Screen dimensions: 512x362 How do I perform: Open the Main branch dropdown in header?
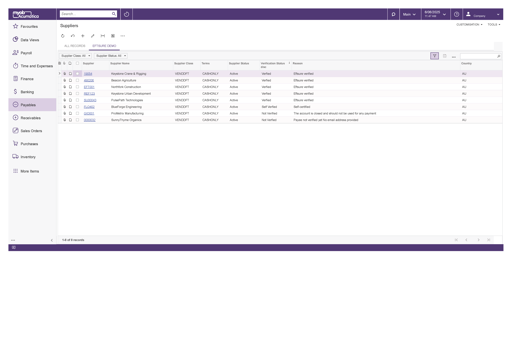(409, 14)
